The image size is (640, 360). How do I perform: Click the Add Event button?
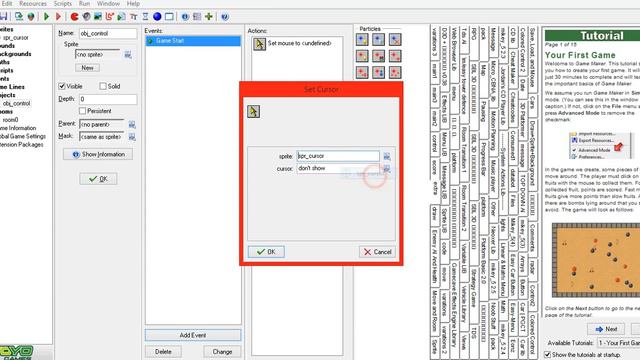[x=193, y=335]
